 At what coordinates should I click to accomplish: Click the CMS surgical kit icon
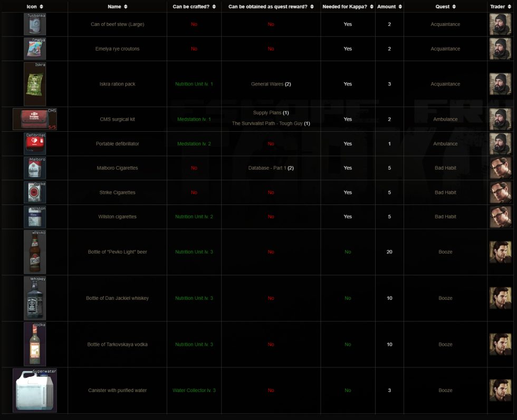pyautogui.click(x=34, y=119)
